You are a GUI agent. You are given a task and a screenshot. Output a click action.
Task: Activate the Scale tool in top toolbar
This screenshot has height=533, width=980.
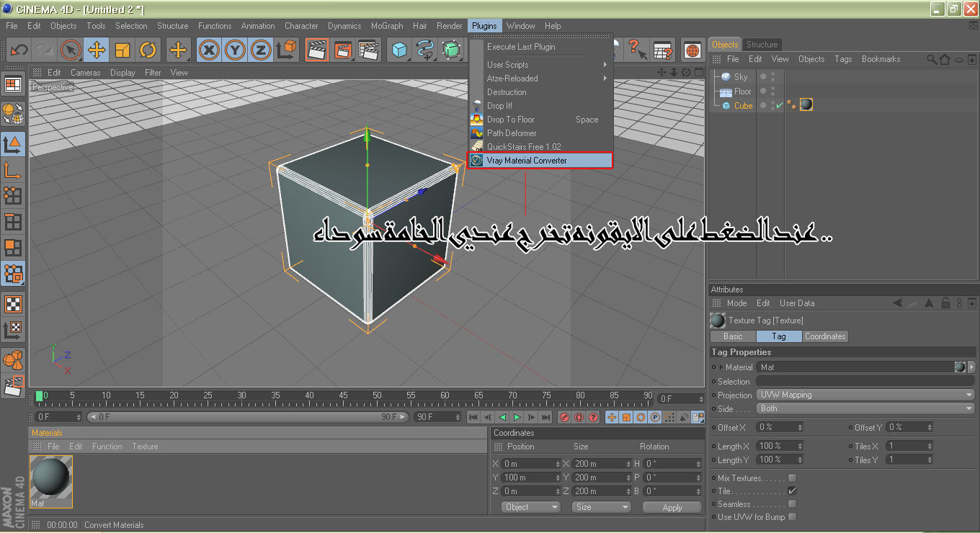click(x=122, y=50)
